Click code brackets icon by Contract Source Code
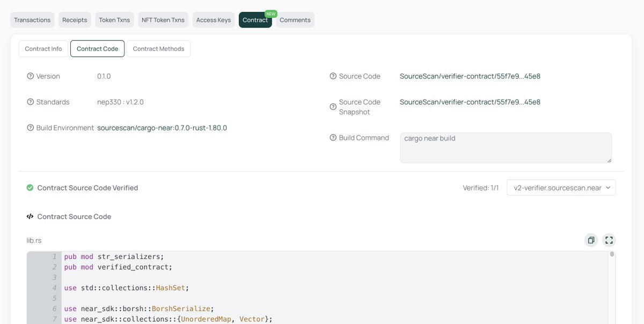Image resolution: width=644 pixels, height=324 pixels. click(x=30, y=217)
